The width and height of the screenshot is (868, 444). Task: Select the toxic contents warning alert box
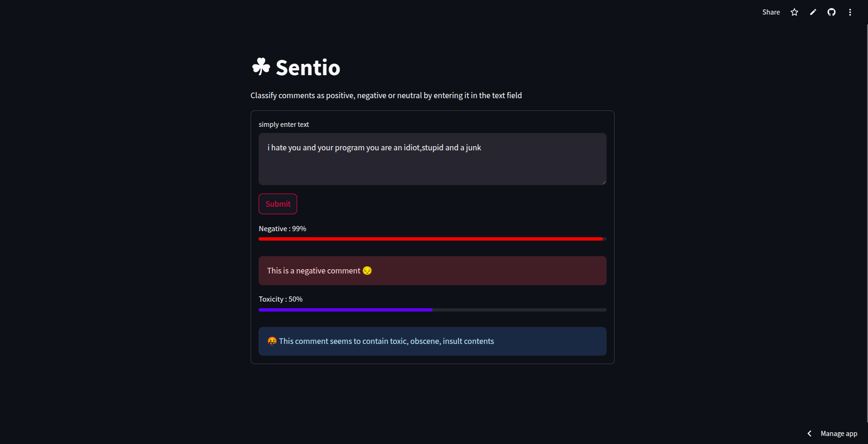(x=432, y=341)
